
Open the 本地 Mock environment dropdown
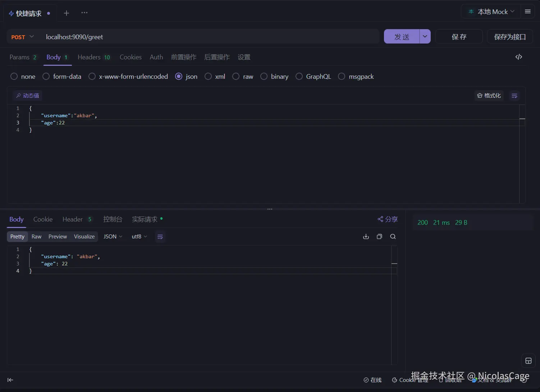491,12
